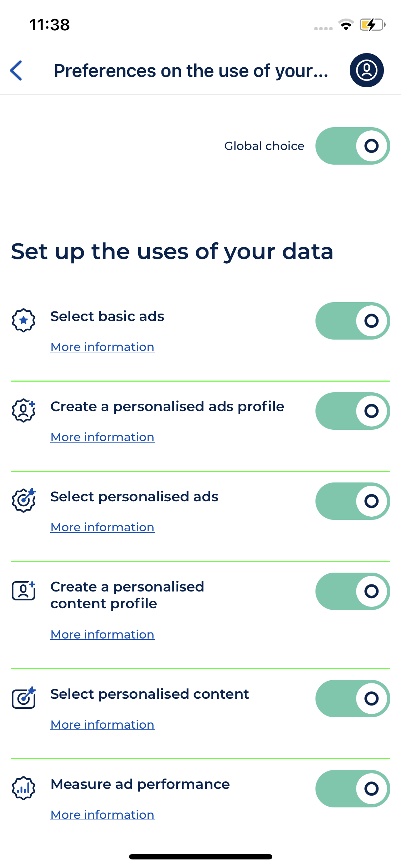
Task: Open the user profile avatar icon
Action: (x=366, y=70)
